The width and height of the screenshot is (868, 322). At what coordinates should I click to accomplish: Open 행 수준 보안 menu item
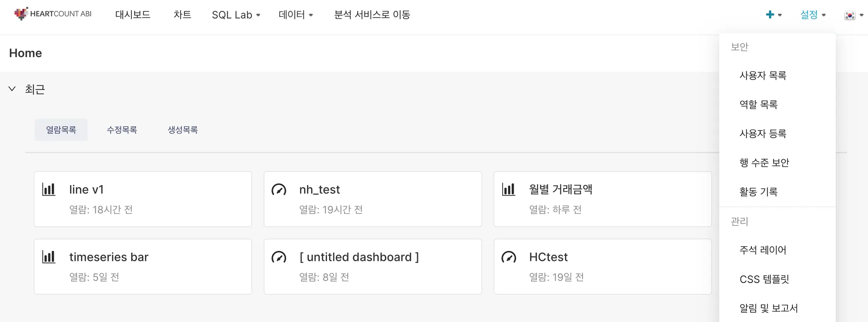pos(764,163)
